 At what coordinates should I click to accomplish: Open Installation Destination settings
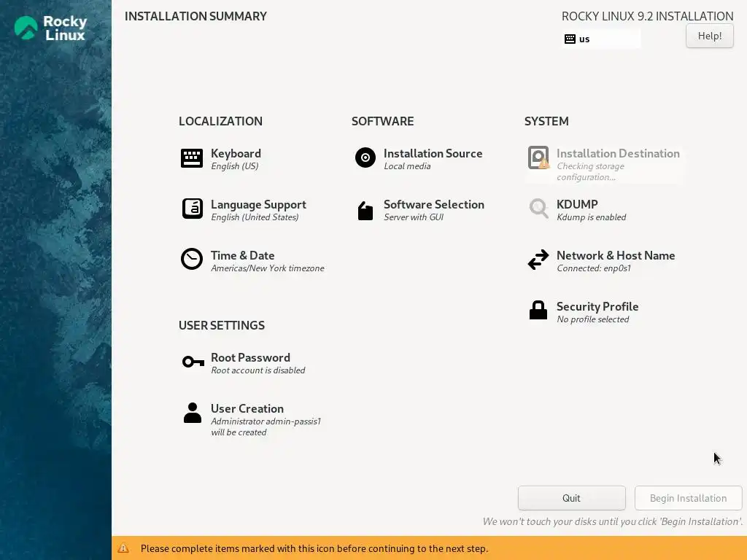[618, 153]
